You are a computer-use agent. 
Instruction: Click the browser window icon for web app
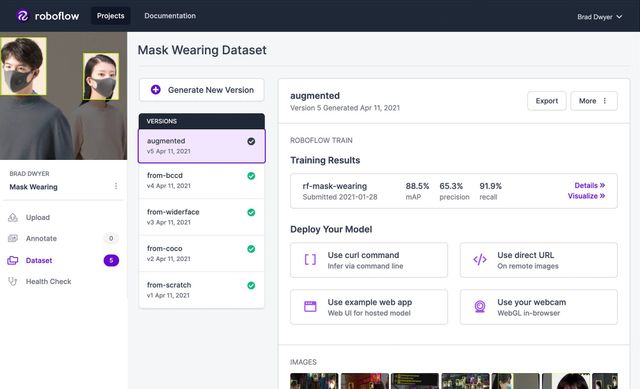click(310, 307)
